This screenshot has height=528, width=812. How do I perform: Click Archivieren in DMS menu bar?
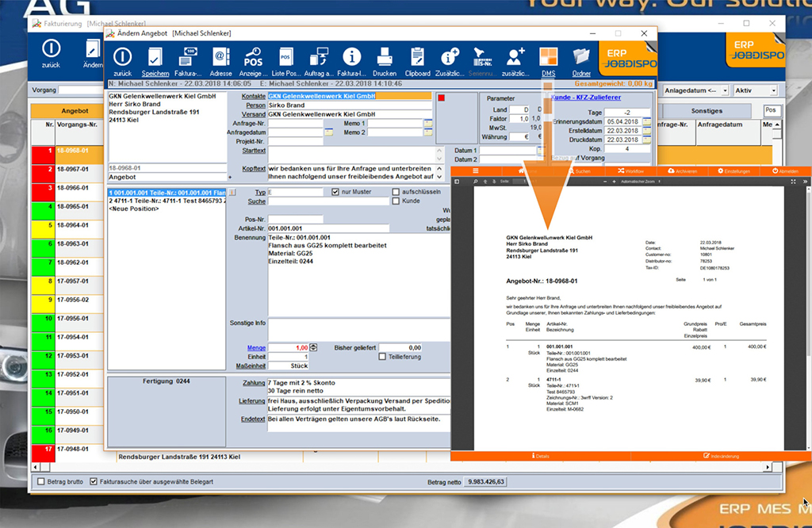682,170
